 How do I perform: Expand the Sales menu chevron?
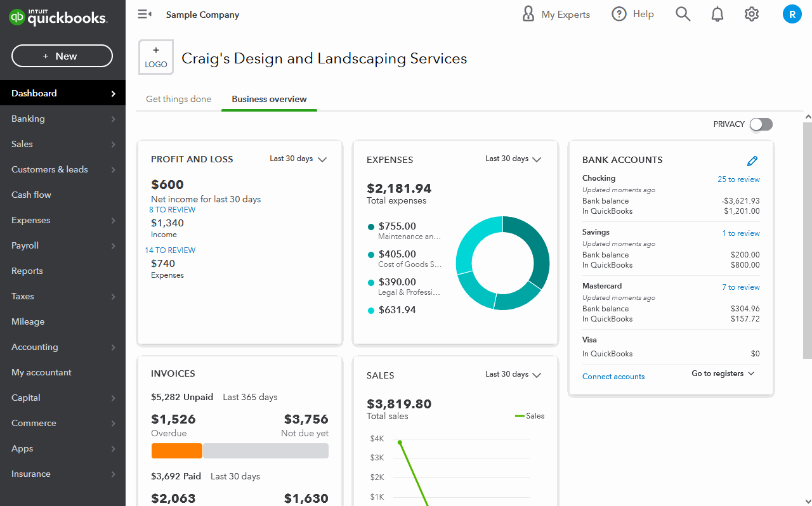pyautogui.click(x=113, y=144)
